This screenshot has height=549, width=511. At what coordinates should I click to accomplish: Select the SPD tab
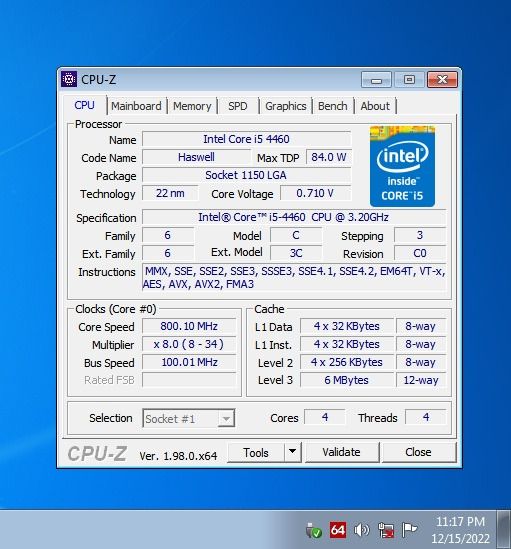pos(237,106)
